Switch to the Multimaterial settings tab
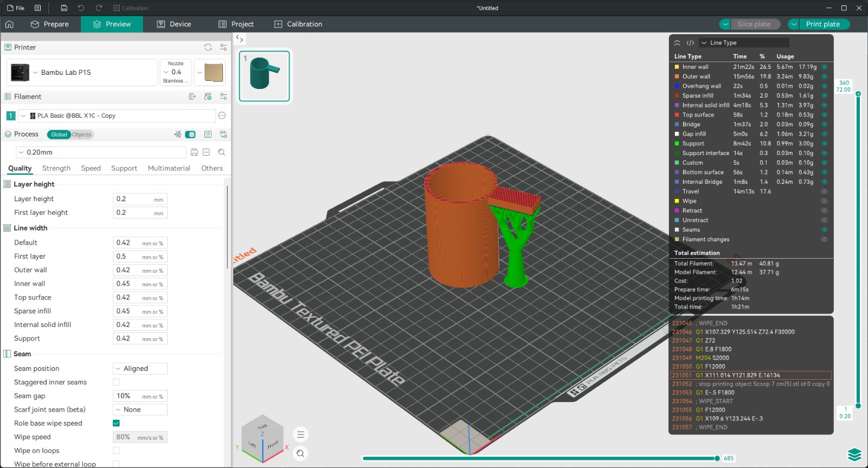The width and height of the screenshot is (868, 468). pyautogui.click(x=169, y=168)
